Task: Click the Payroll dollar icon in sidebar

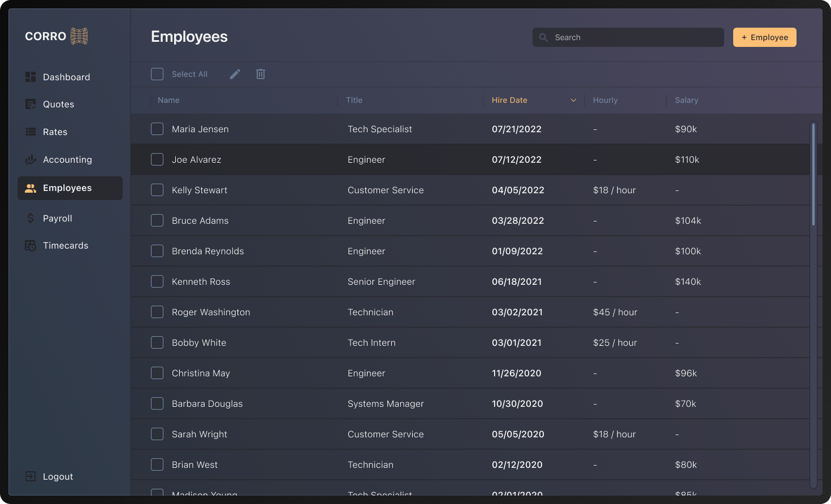Action: tap(31, 218)
